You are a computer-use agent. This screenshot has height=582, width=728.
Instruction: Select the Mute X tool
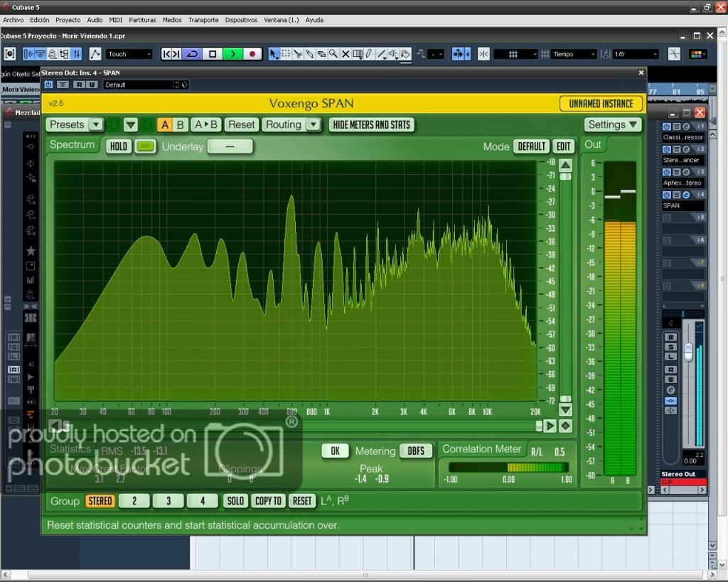[346, 54]
